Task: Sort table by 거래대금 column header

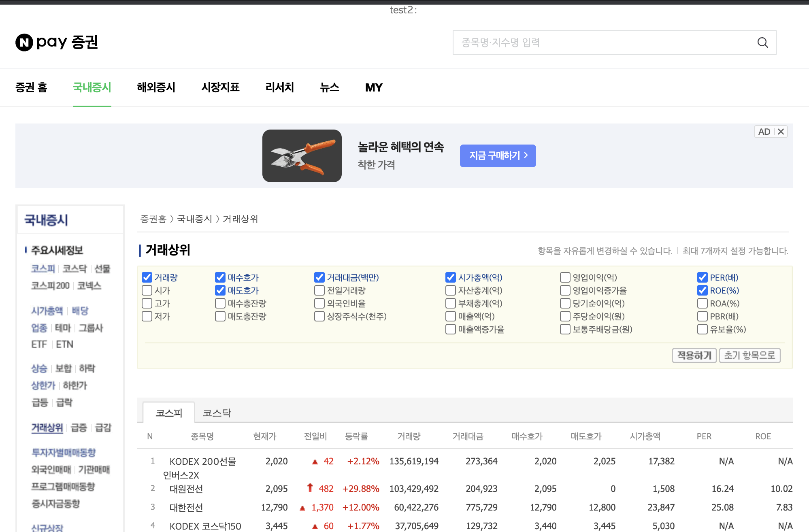Action: tap(468, 436)
